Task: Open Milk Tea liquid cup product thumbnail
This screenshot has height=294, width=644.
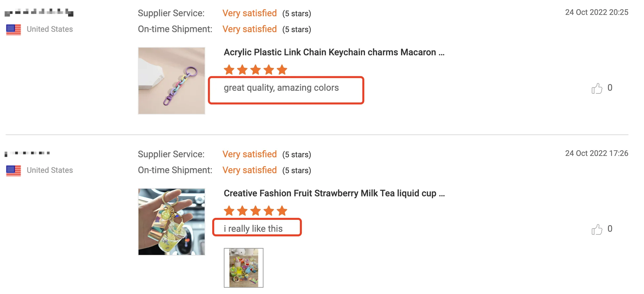Action: coord(172,222)
